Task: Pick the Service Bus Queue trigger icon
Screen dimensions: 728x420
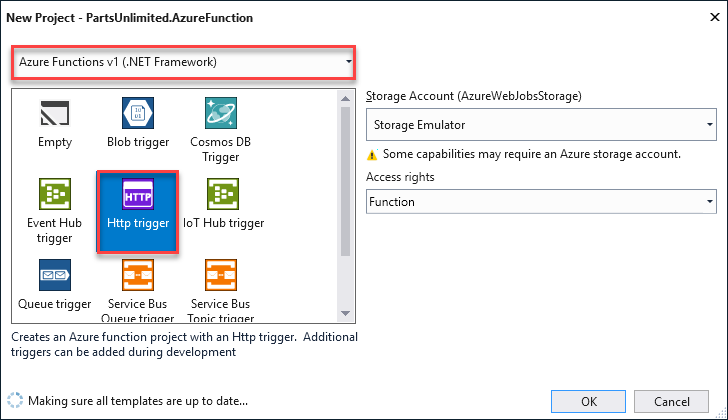Action: click(x=138, y=275)
